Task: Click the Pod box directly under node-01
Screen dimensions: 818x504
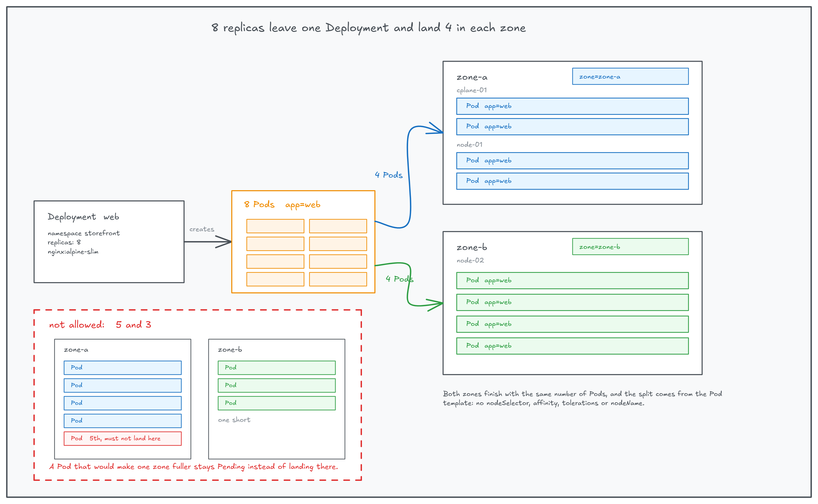Action: coord(572,161)
